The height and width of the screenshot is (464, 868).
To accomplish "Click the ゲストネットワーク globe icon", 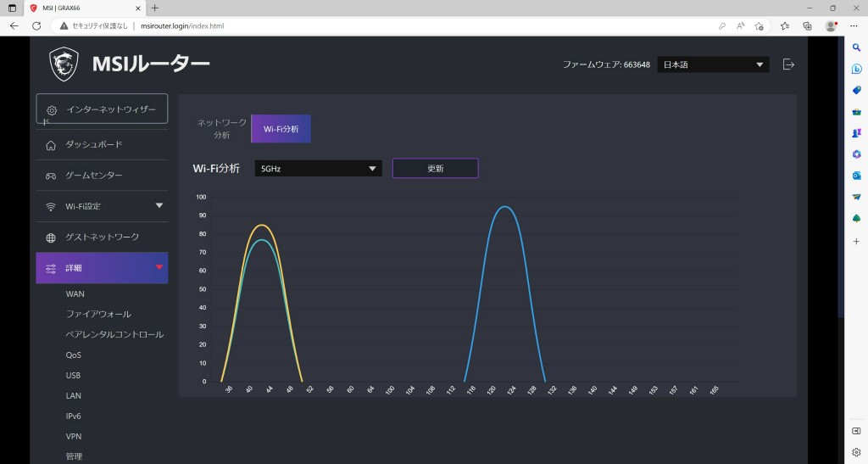I will 51,238.
